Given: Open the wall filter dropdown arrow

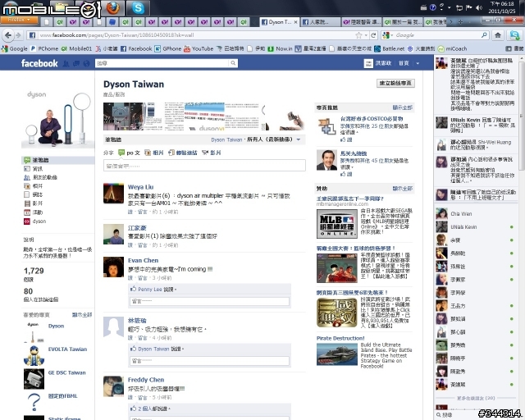Looking at the screenshot, I should pyautogui.click(x=299, y=139).
